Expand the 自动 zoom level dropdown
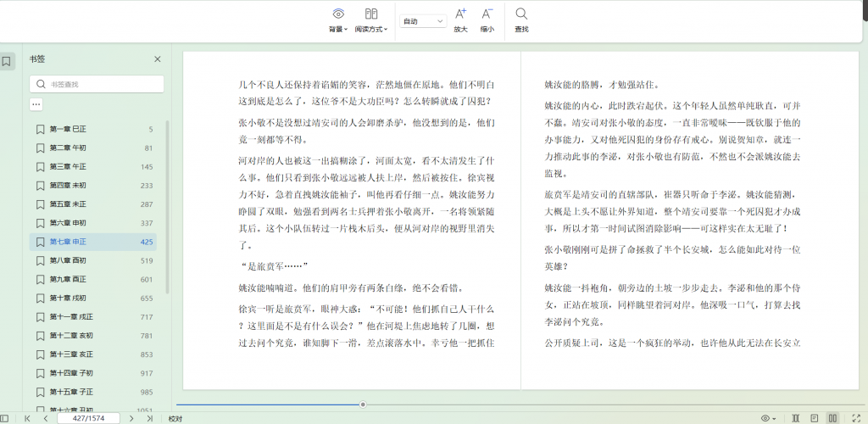 423,21
